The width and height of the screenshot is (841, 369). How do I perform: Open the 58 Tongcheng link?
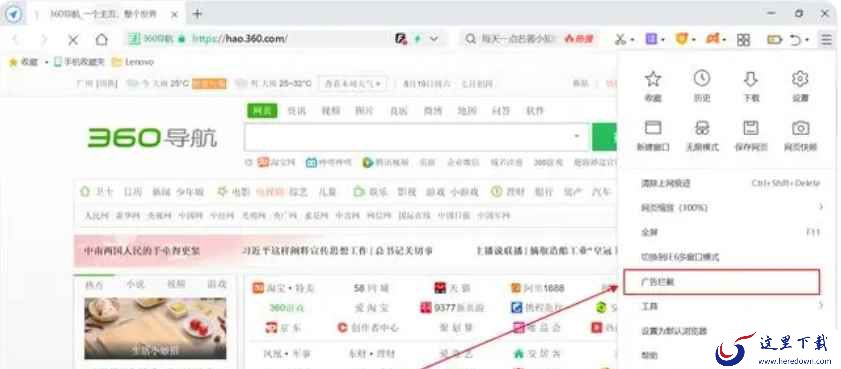[x=371, y=288]
